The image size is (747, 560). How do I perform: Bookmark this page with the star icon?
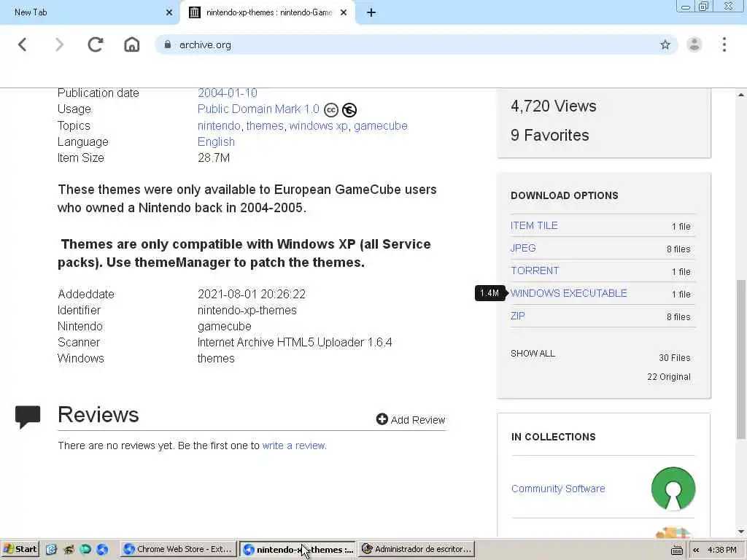point(665,44)
